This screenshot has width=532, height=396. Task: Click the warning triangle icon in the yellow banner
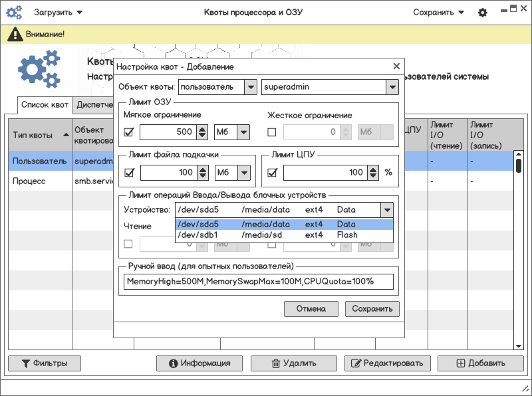(15, 35)
